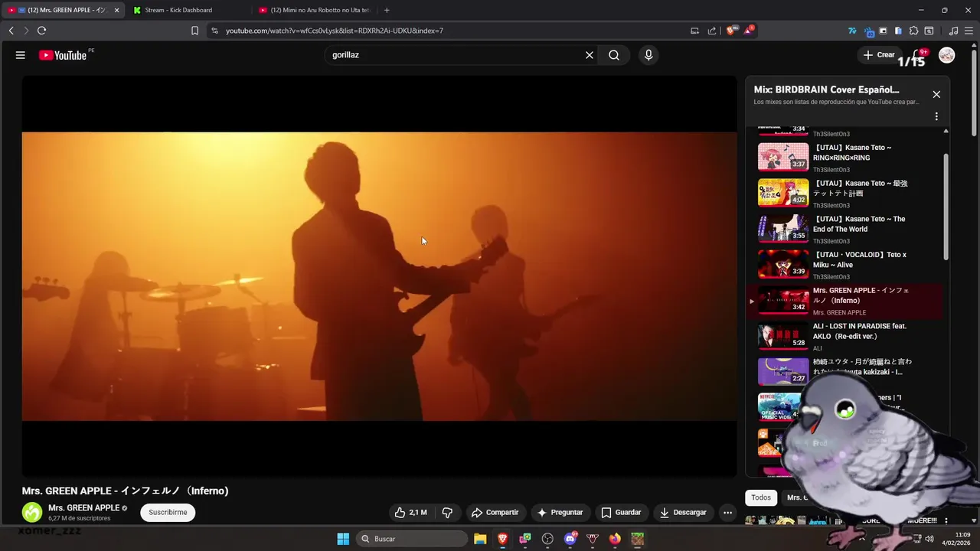Dislike the Inferno video
980x551 pixels.
[x=448, y=513]
